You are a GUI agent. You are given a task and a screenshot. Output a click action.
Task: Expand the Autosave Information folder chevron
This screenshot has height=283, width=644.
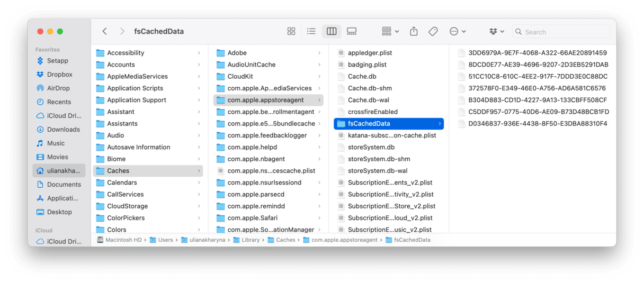199,147
